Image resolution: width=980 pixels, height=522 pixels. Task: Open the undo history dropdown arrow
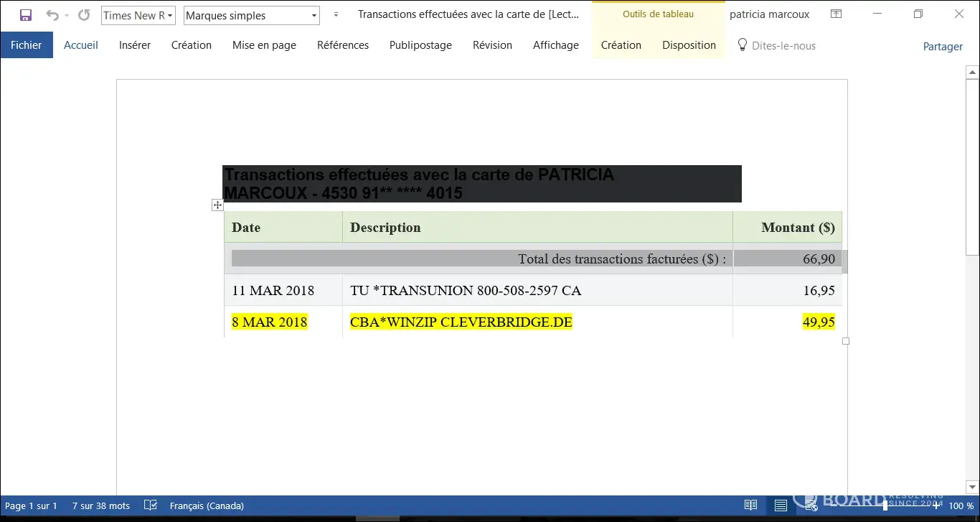(67, 15)
